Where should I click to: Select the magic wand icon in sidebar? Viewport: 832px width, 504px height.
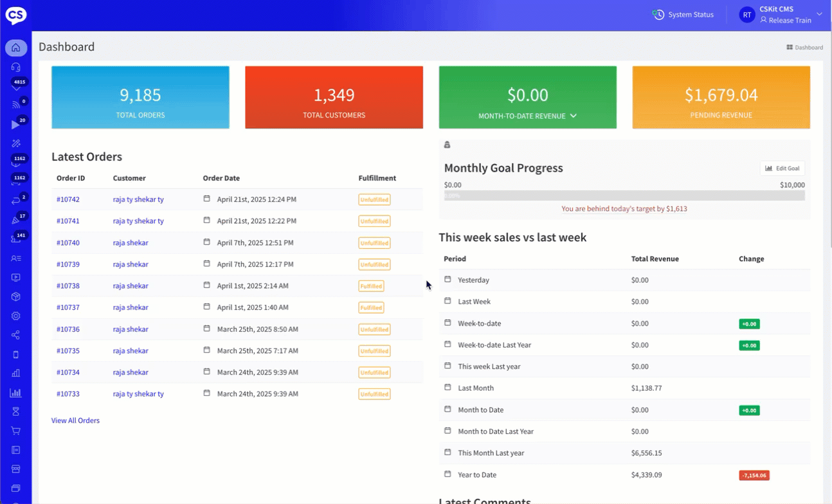pos(16,143)
